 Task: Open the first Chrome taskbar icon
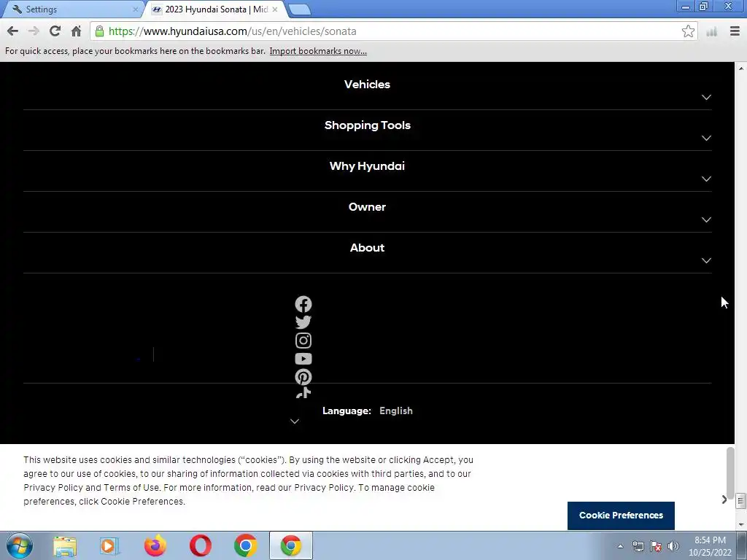246,545
